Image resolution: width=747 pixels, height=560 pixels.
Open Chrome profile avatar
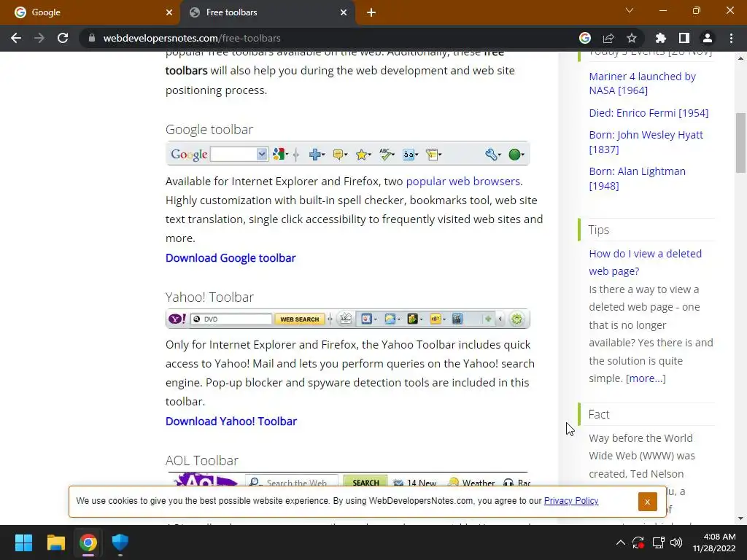[708, 38]
